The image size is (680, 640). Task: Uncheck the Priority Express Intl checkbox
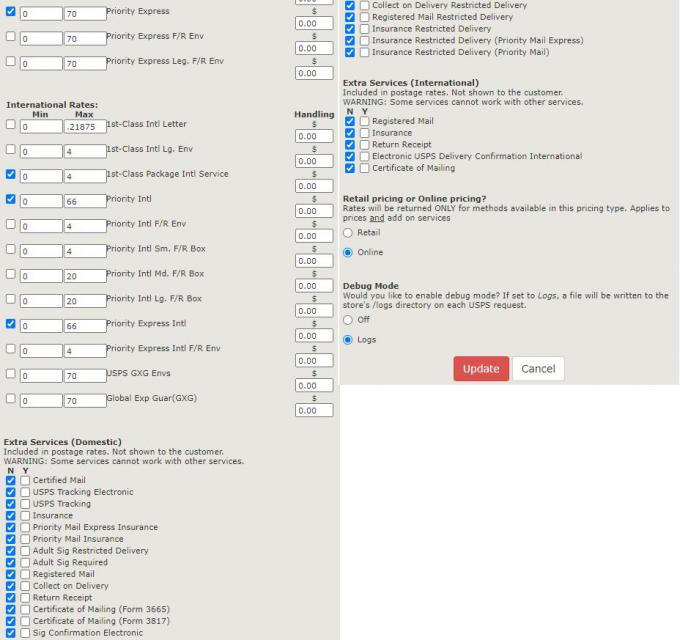(x=11, y=324)
